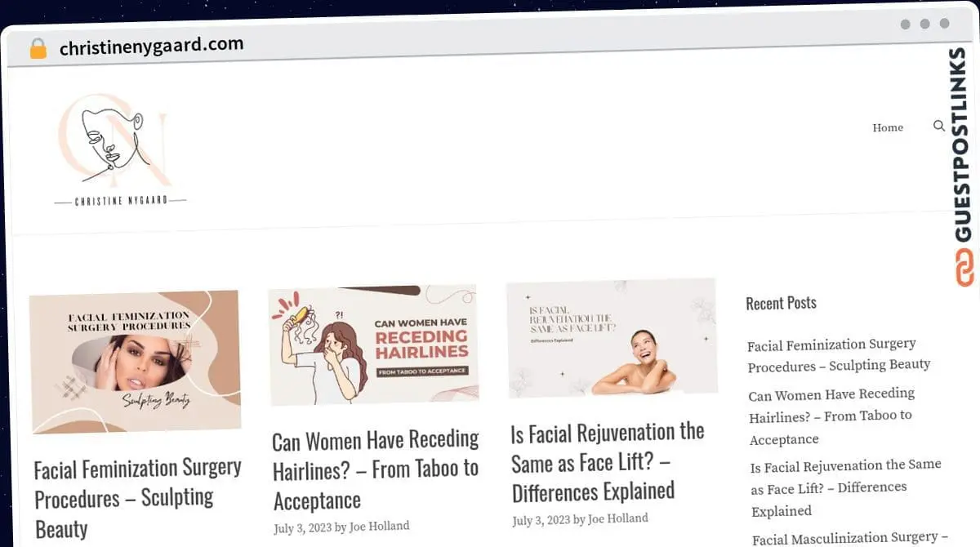Open article title Can Women Have Receding Hairlines

click(x=376, y=469)
